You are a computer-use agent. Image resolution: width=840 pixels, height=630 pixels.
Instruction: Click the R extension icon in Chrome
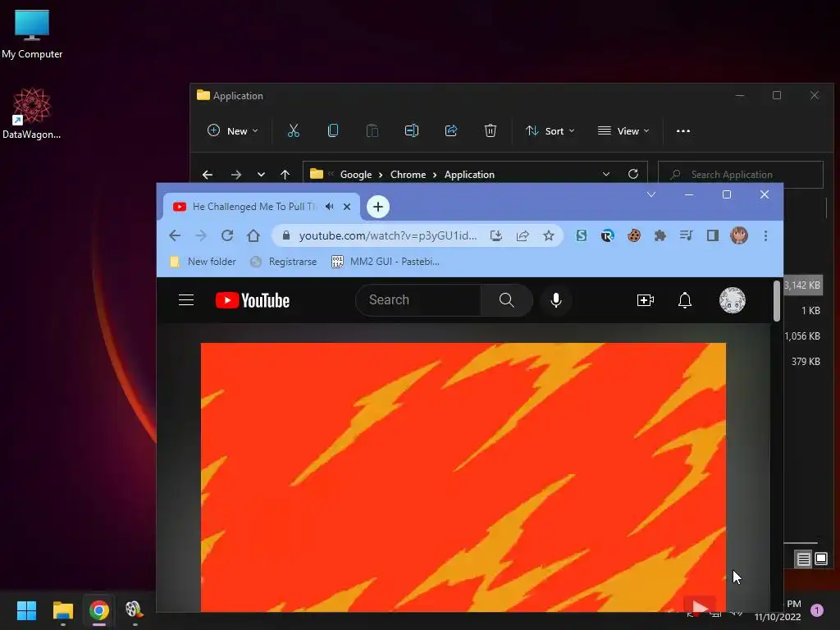[x=608, y=235]
